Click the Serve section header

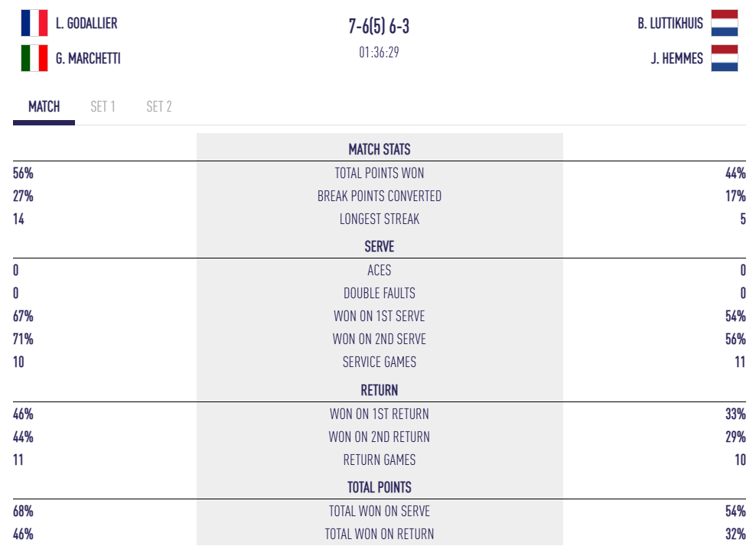click(x=380, y=247)
